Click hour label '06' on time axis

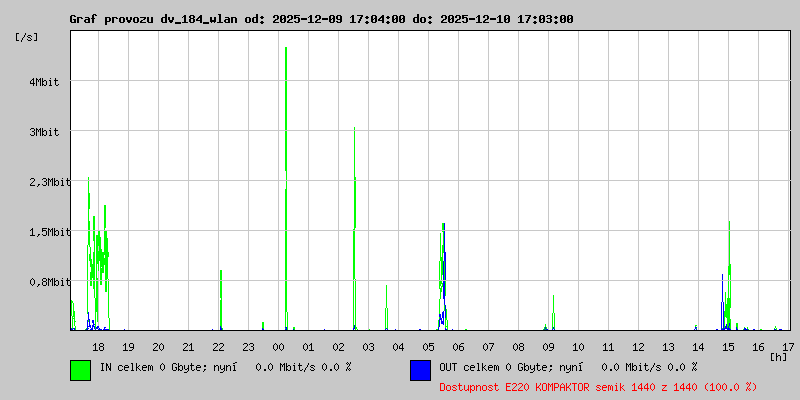(x=458, y=347)
